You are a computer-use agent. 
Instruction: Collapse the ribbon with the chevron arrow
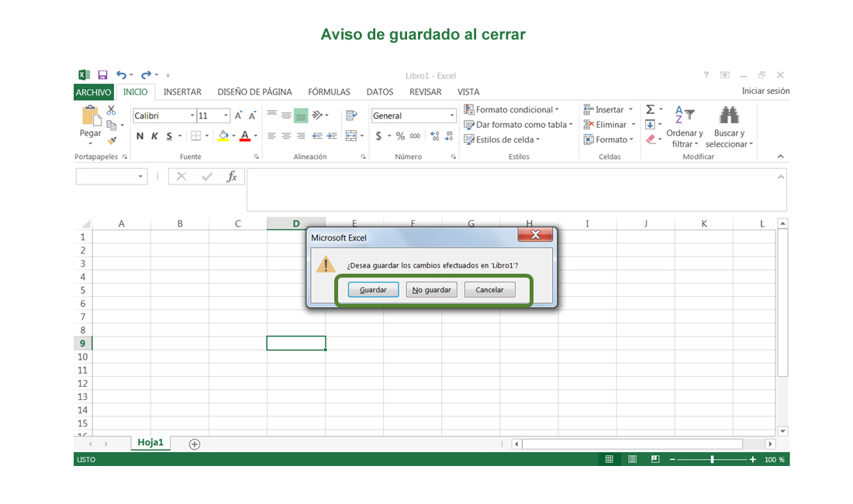pyautogui.click(x=781, y=157)
